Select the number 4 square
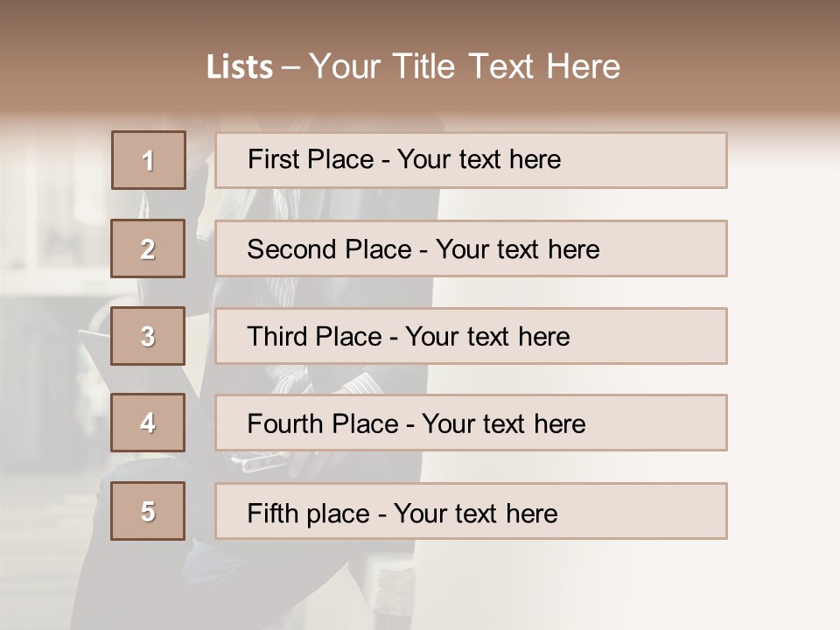 coord(148,423)
